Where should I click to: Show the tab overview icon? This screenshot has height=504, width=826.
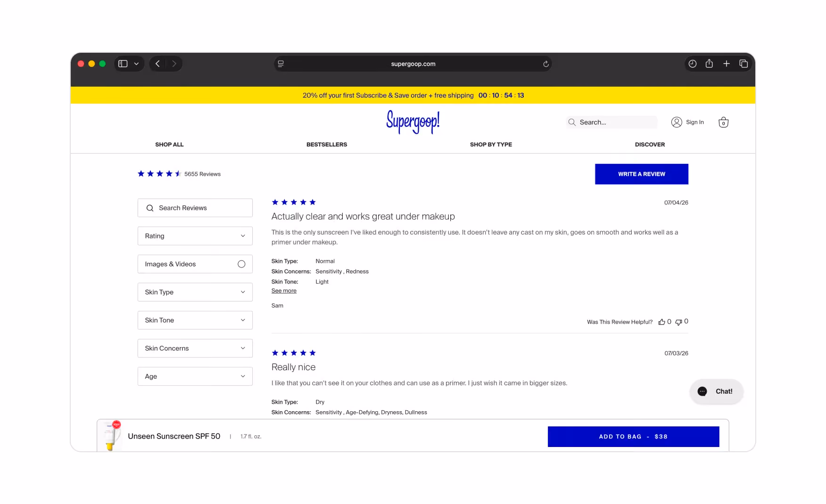pos(743,64)
